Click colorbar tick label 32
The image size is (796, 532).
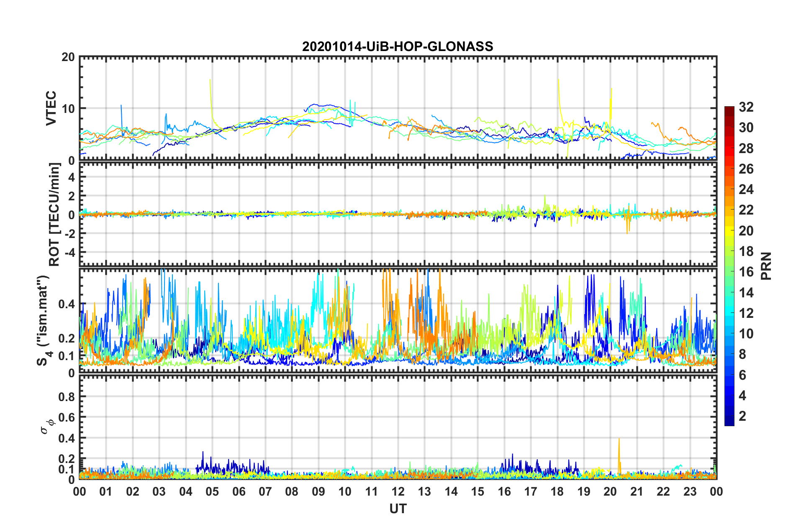point(746,107)
